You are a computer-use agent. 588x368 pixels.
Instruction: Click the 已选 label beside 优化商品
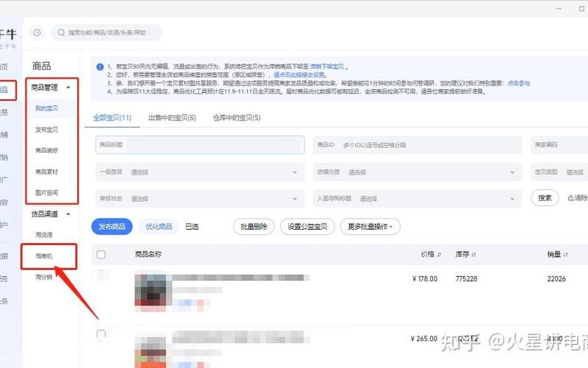tap(192, 227)
